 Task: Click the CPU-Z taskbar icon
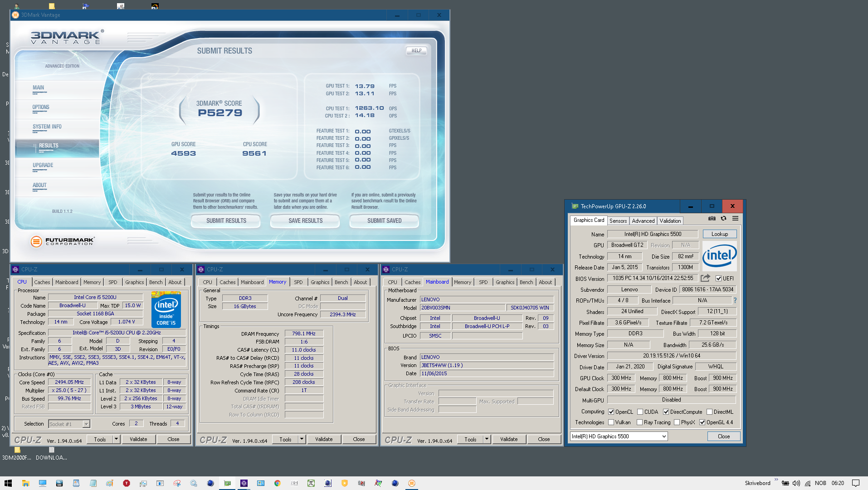pos(244,483)
